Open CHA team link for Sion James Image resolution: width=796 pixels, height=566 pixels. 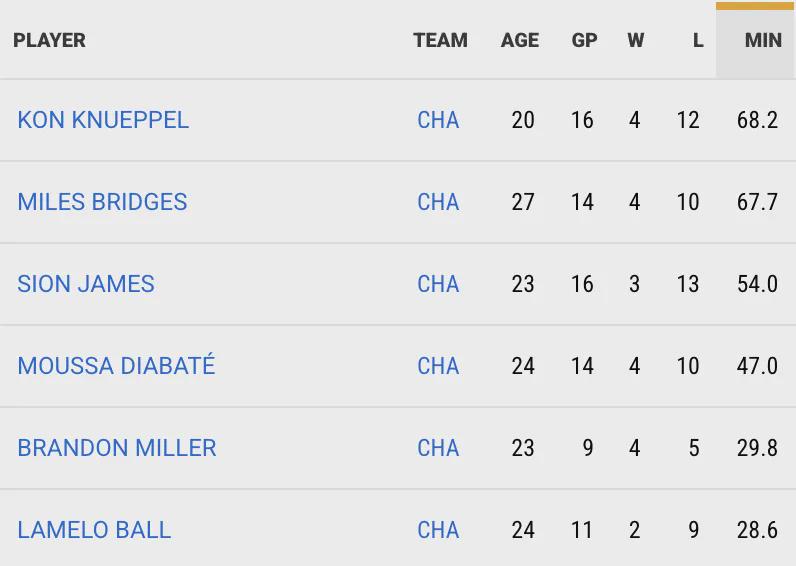point(438,284)
